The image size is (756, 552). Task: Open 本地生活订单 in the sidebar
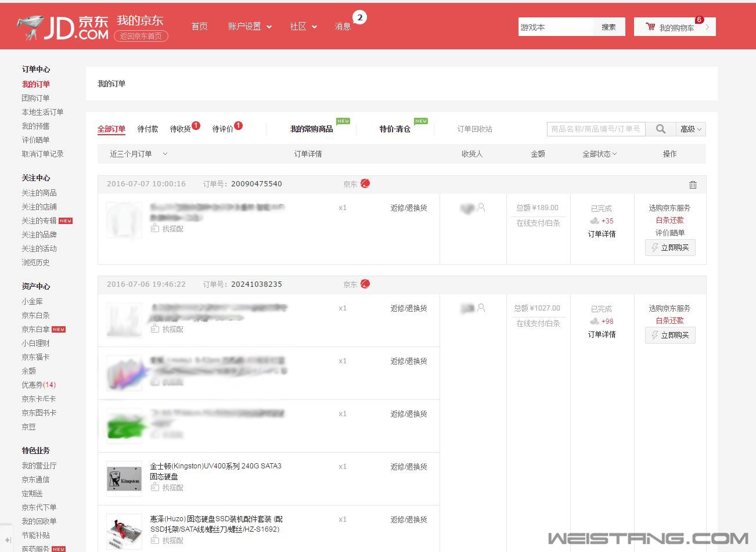[43, 112]
